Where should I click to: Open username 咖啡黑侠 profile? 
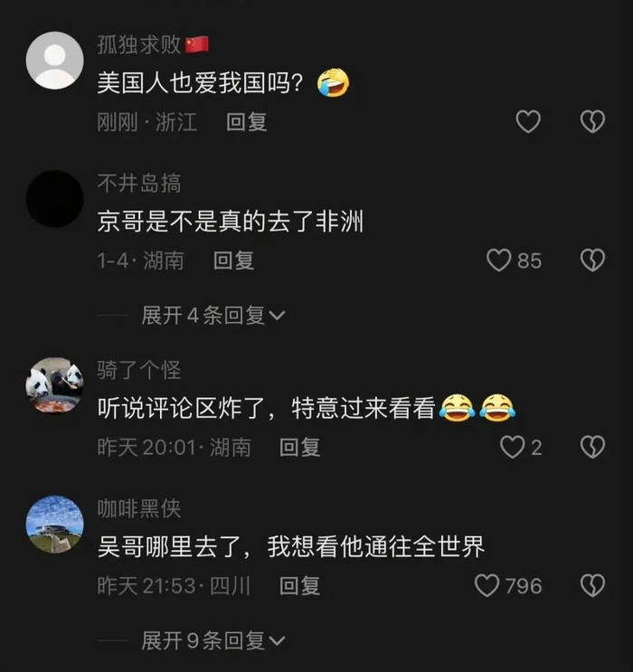click(x=139, y=508)
